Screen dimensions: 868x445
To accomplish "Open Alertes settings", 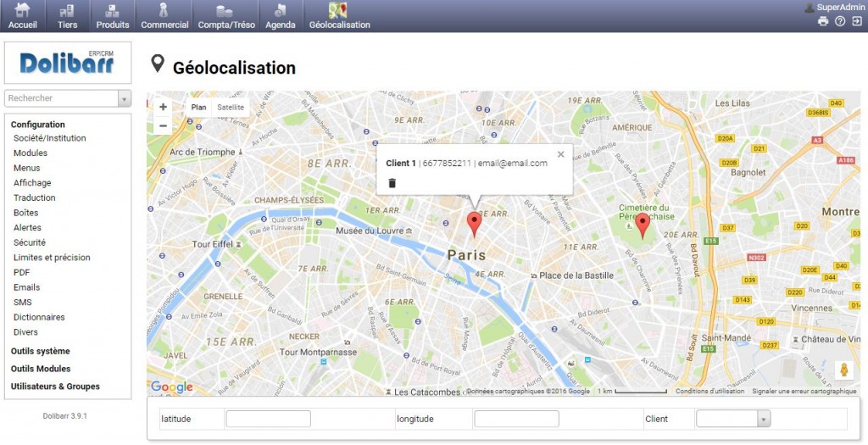I will click(27, 228).
